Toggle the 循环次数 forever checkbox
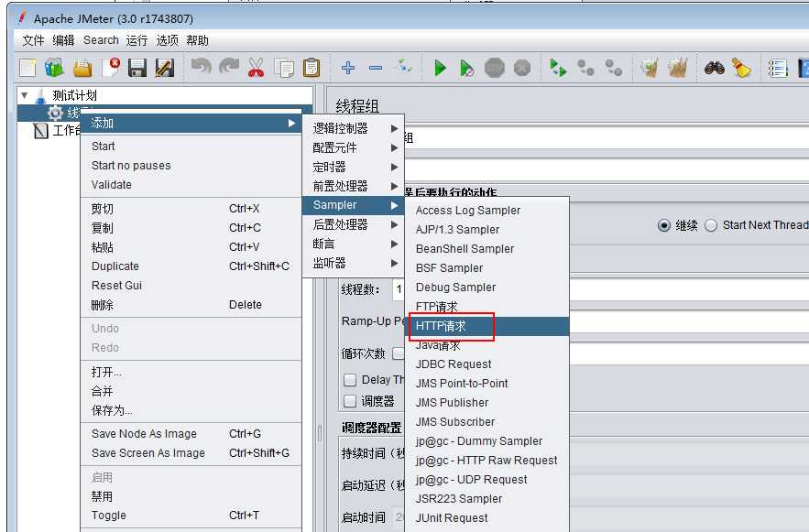Image resolution: width=809 pixels, height=532 pixels. 399,353
